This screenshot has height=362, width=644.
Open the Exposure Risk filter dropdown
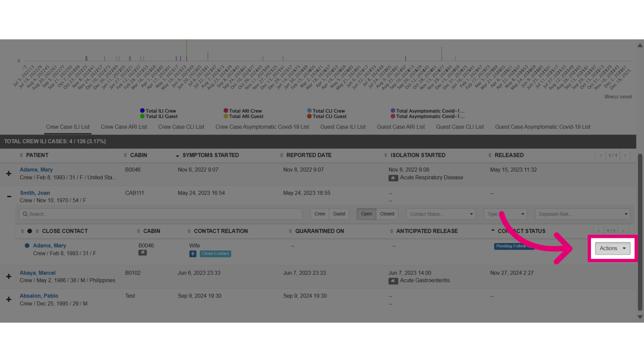(x=583, y=214)
